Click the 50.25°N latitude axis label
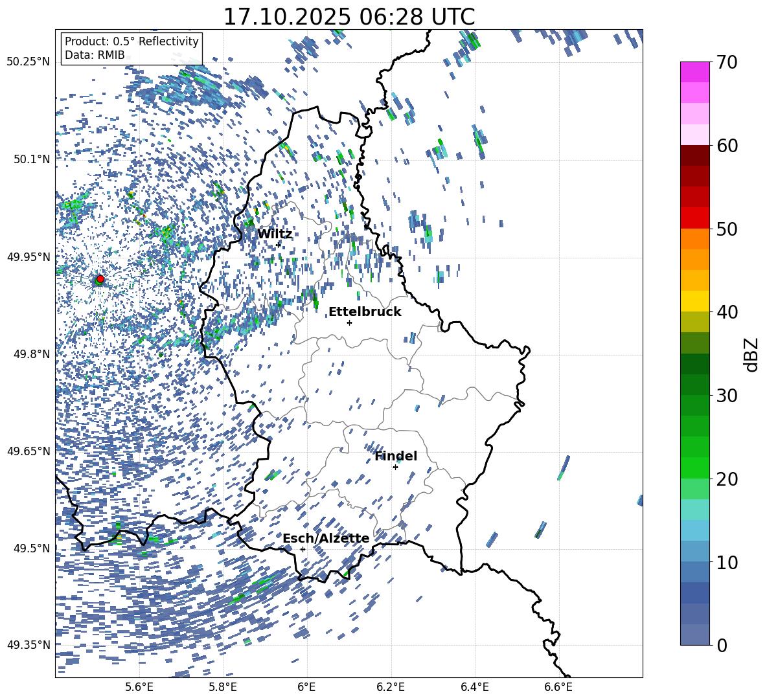This screenshot has width=767, height=700. tap(28, 62)
